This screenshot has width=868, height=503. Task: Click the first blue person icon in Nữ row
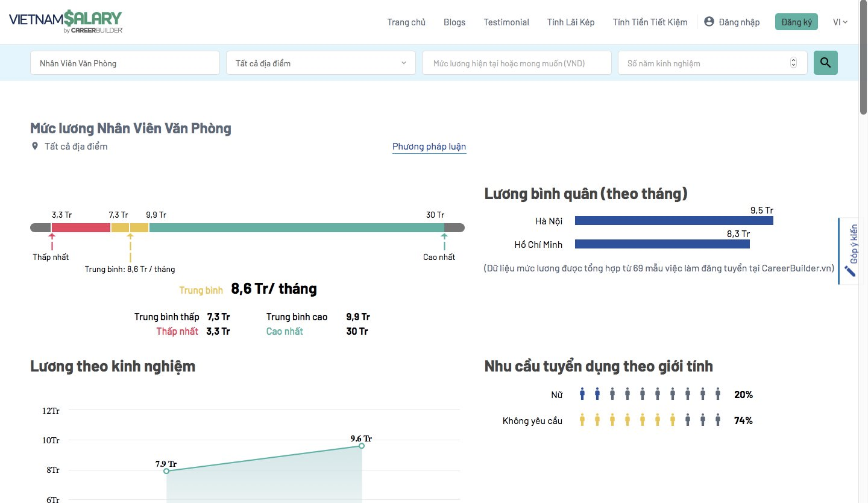pyautogui.click(x=582, y=394)
